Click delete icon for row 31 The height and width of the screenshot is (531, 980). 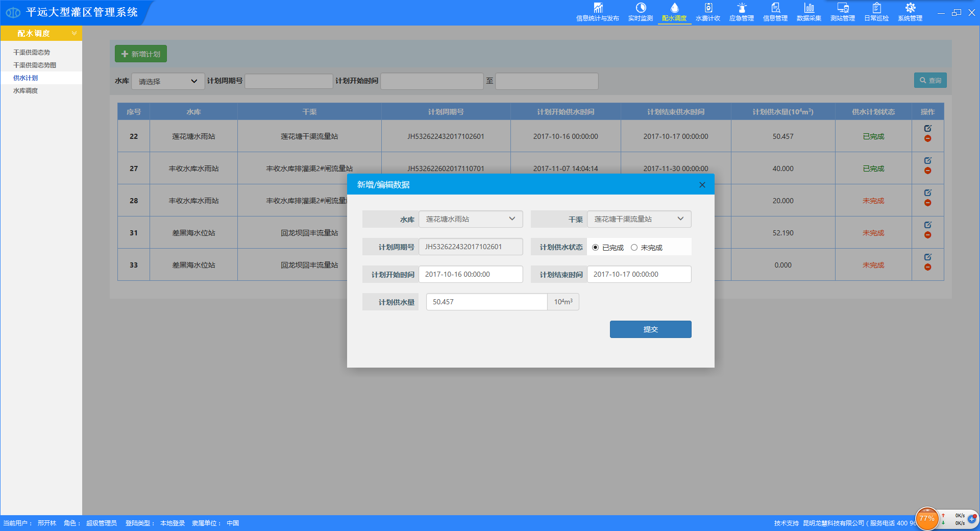pyautogui.click(x=928, y=235)
